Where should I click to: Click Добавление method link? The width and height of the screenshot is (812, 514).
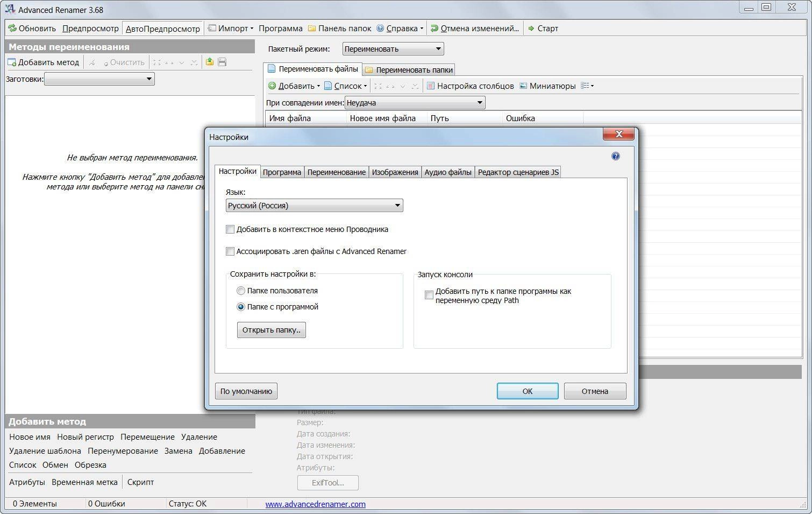pyautogui.click(x=222, y=451)
